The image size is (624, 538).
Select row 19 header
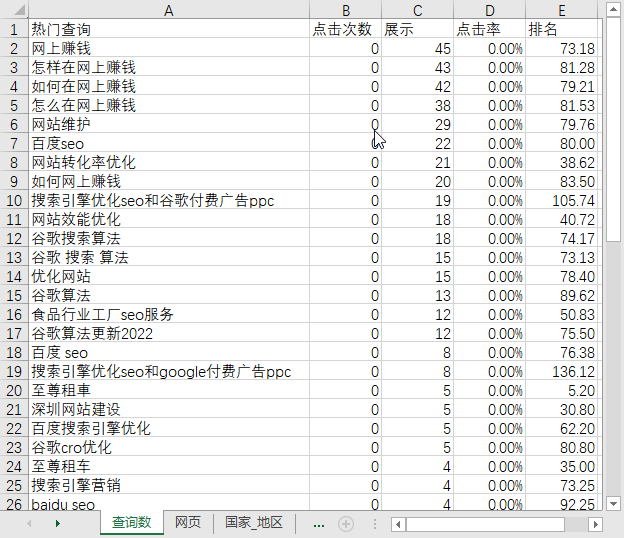14,371
